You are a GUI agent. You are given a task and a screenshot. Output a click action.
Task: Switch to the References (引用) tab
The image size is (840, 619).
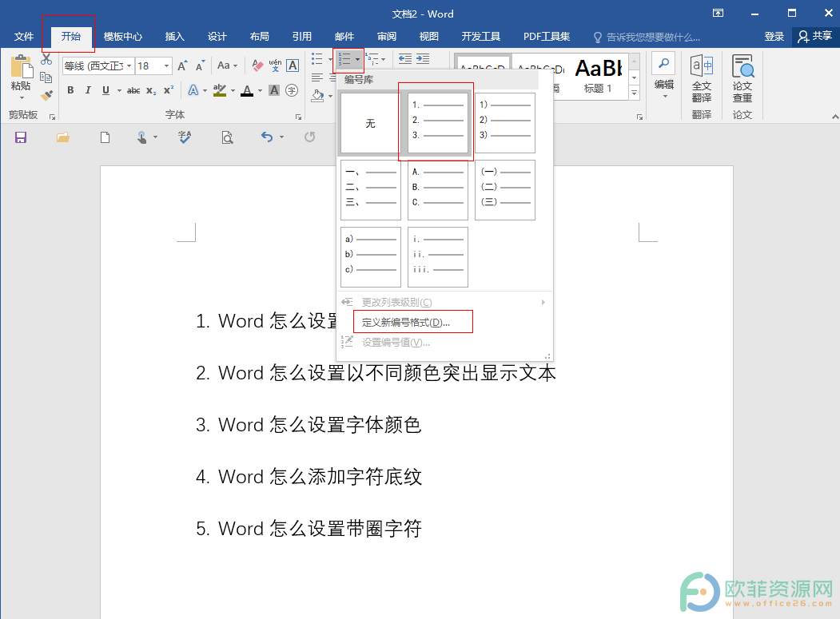(301, 37)
